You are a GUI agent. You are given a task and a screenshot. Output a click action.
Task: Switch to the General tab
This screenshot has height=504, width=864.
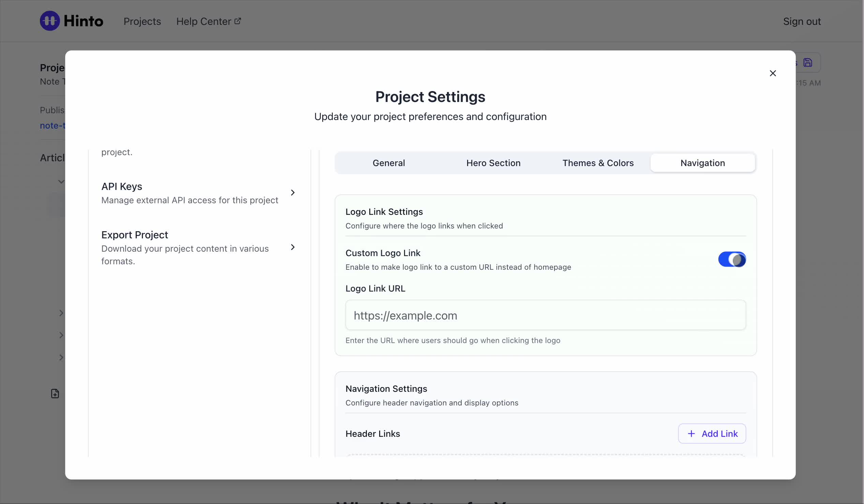tap(388, 163)
